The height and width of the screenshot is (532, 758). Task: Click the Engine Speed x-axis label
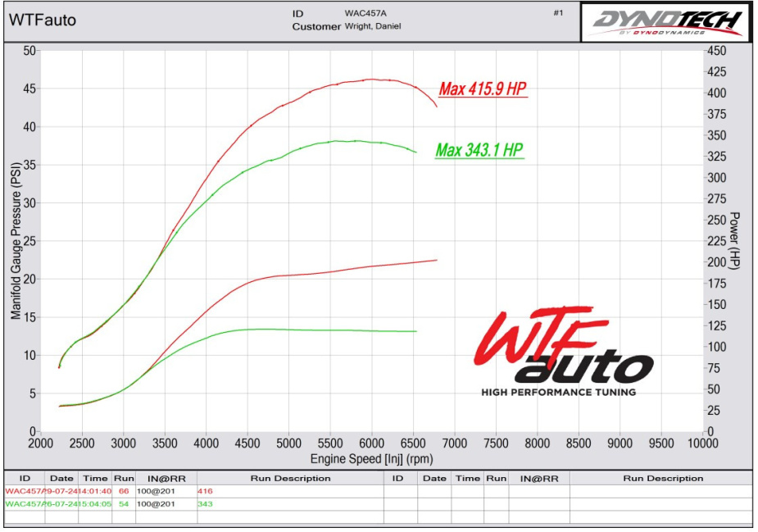(x=371, y=459)
